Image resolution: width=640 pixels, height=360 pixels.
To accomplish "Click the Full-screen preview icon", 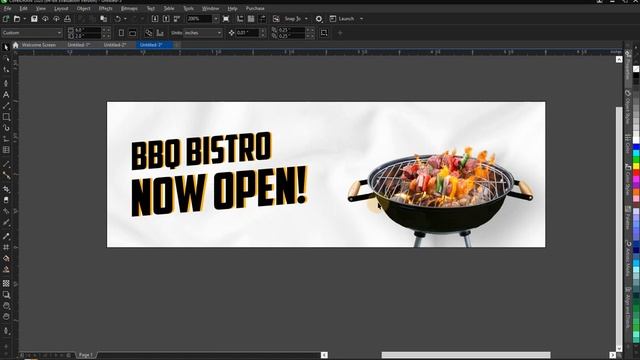I will 226,19.
